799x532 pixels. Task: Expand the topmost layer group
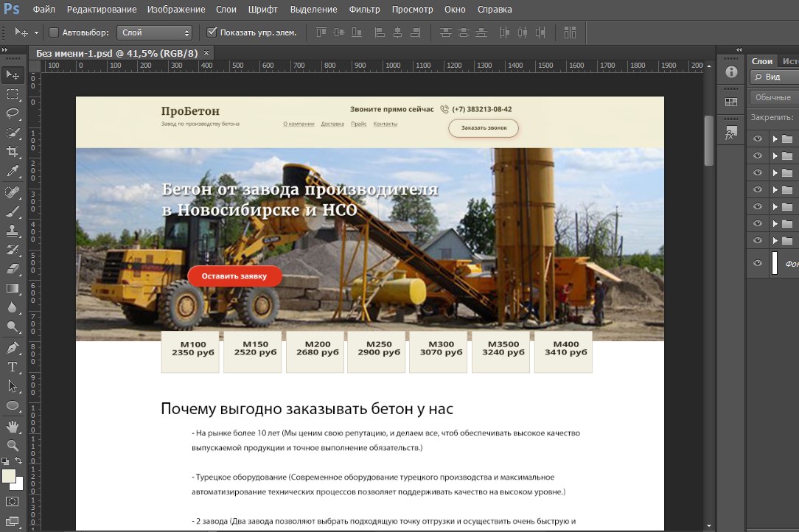[775, 139]
